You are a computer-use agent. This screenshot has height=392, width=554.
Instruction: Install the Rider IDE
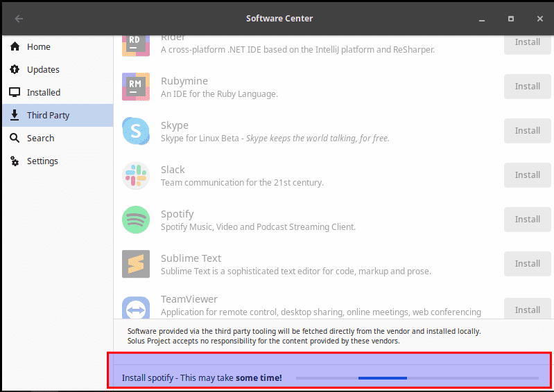528,45
